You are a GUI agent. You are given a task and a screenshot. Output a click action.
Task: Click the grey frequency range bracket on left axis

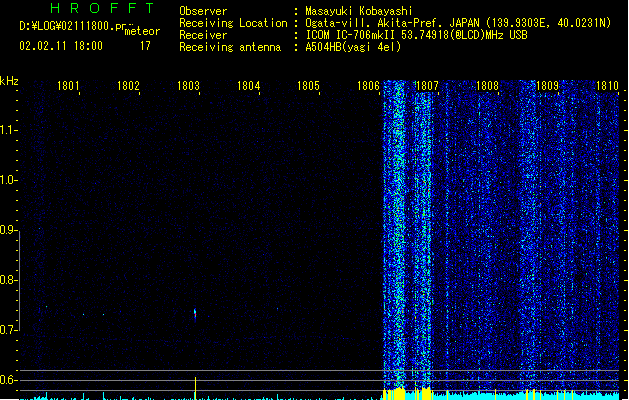(19, 281)
